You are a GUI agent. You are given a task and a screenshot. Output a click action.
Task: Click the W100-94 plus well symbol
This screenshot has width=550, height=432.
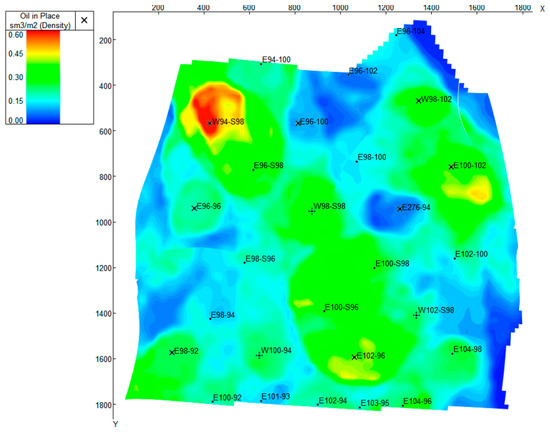pos(259,356)
